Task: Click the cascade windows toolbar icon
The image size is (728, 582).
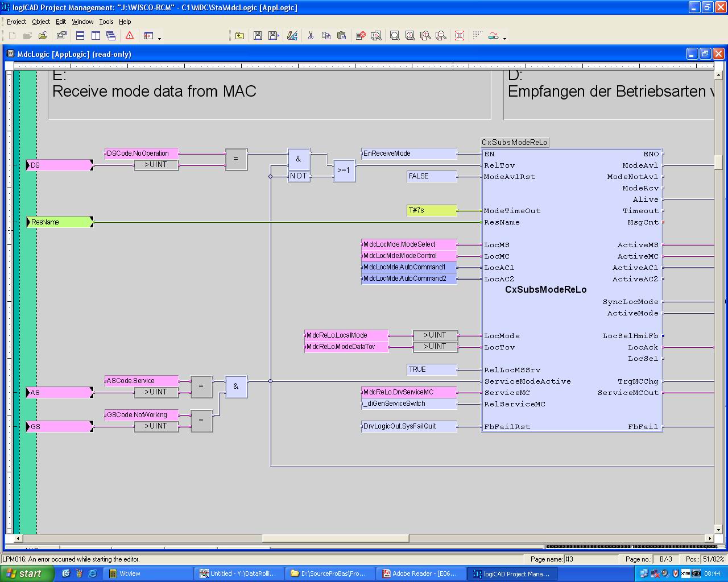Action: pos(111,36)
